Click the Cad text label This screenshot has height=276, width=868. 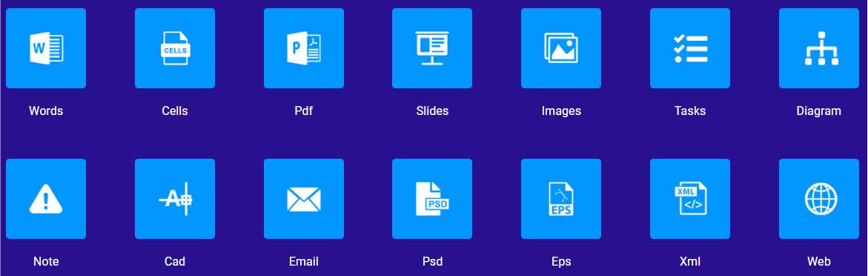click(x=175, y=262)
